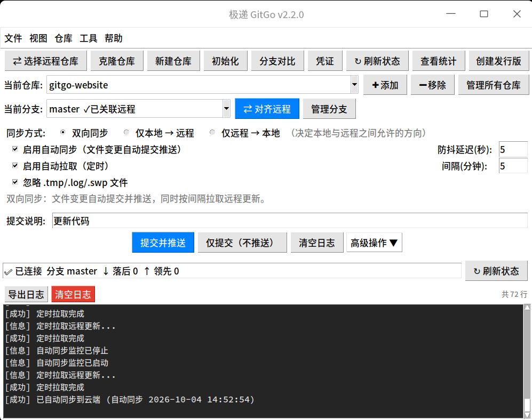
Task: Open 管理所有仓库
Action: pos(494,85)
